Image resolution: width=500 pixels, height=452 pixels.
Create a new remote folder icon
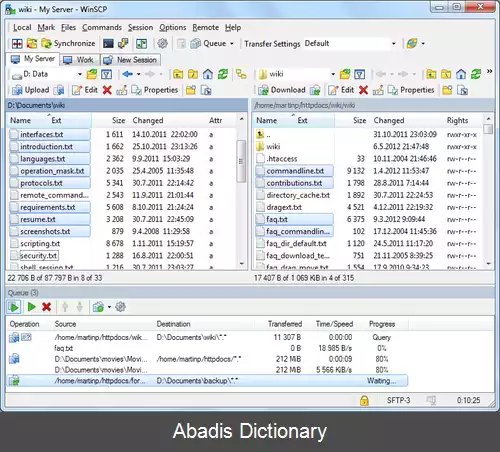[x=447, y=90]
